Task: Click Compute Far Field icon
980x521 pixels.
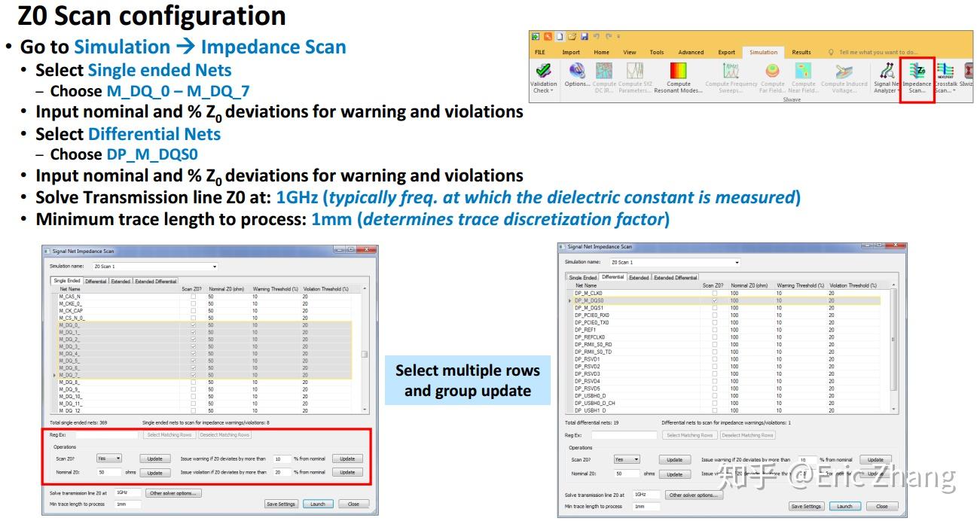Action: point(773,71)
